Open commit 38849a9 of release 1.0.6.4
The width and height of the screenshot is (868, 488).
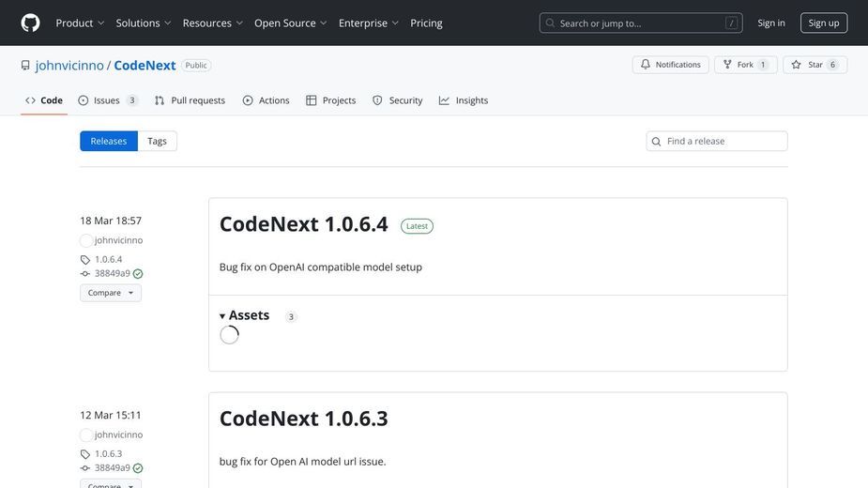click(x=112, y=273)
